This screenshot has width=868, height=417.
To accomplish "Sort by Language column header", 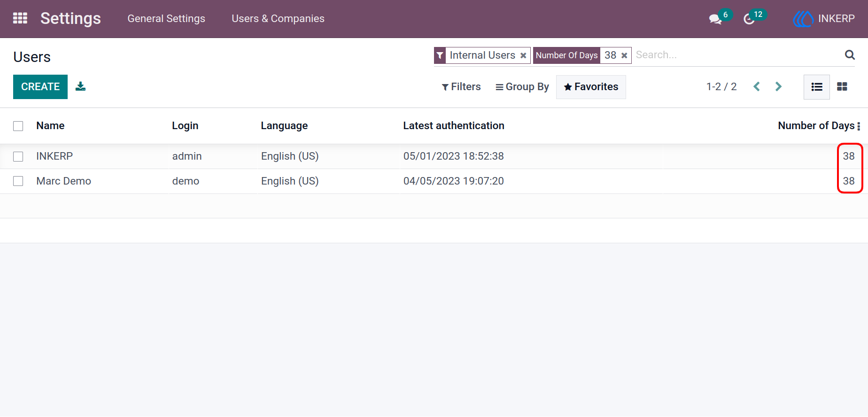I will coord(284,126).
